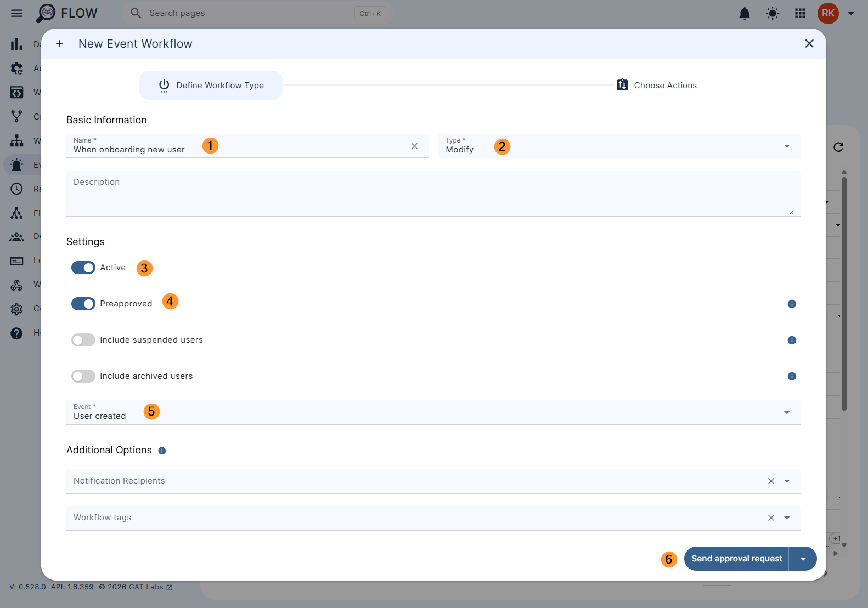The image size is (868, 608).
Task: Show info for Additional Options
Action: [162, 451]
